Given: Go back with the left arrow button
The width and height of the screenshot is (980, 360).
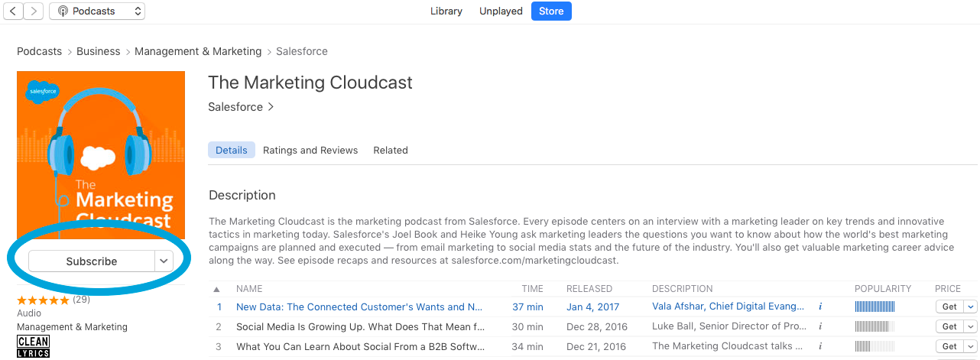Looking at the screenshot, I should [12, 11].
